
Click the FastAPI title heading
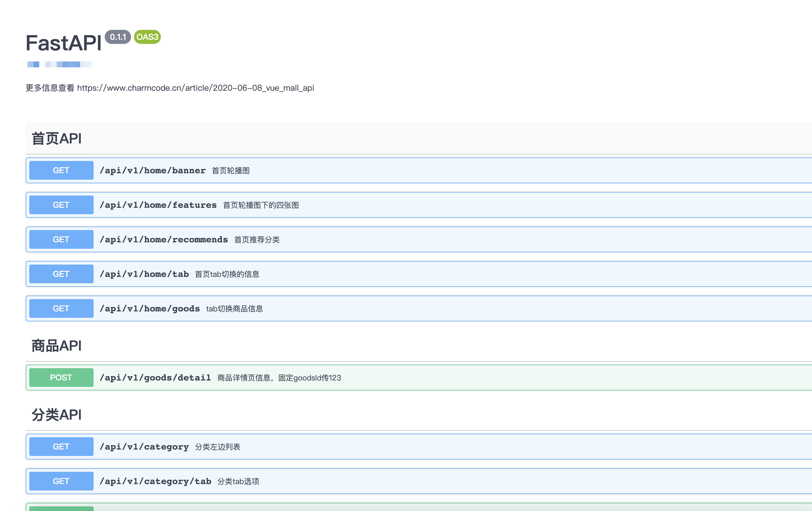(64, 43)
